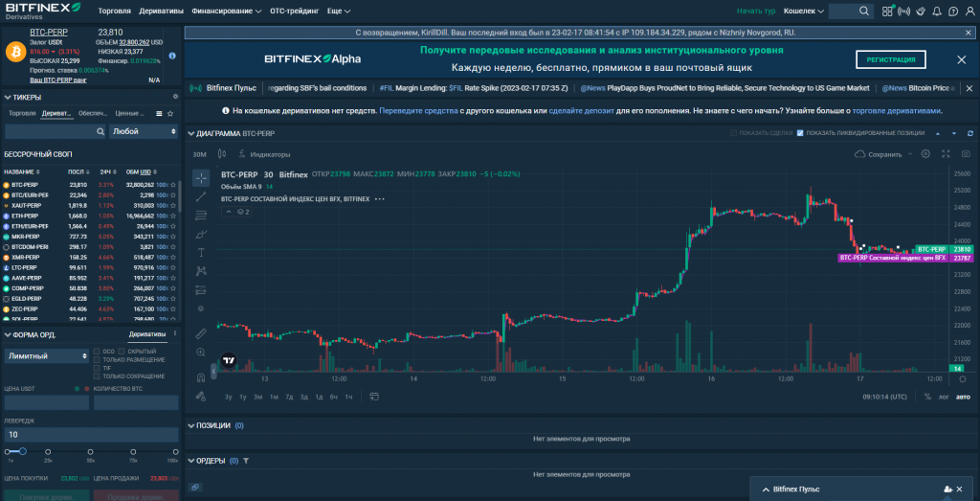
Task: Open the handshake icon in header
Action: pos(921,11)
